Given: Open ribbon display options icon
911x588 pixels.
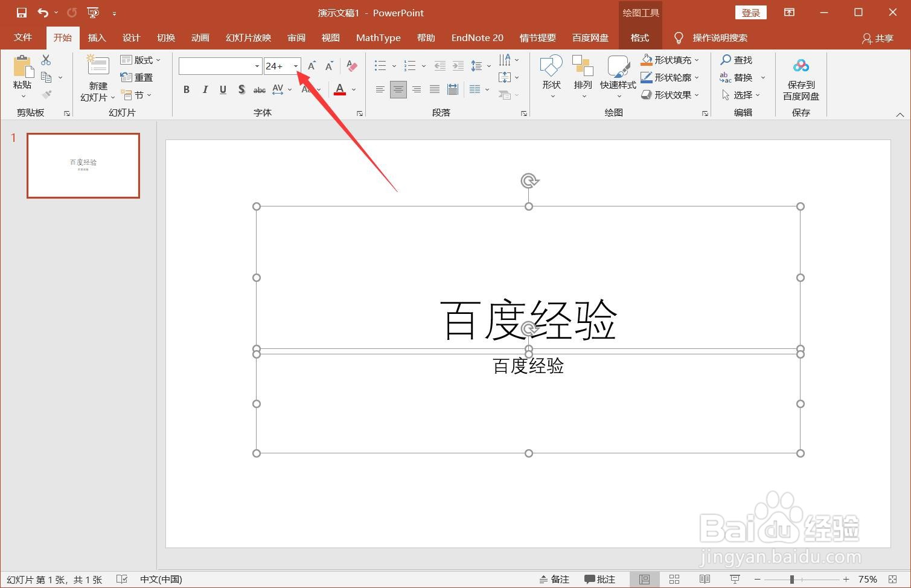Looking at the screenshot, I should pyautogui.click(x=789, y=13).
